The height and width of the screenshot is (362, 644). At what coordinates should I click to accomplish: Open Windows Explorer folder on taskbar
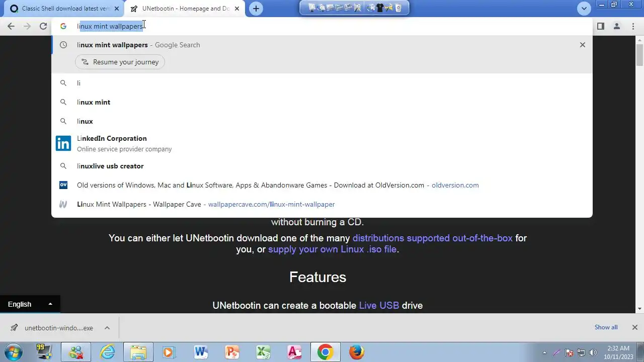(138, 352)
